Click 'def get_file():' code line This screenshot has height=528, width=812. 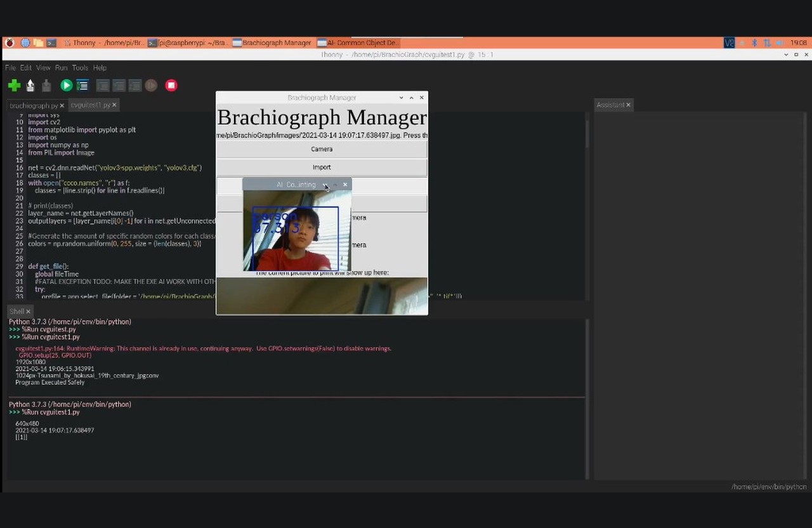[x=48, y=267]
